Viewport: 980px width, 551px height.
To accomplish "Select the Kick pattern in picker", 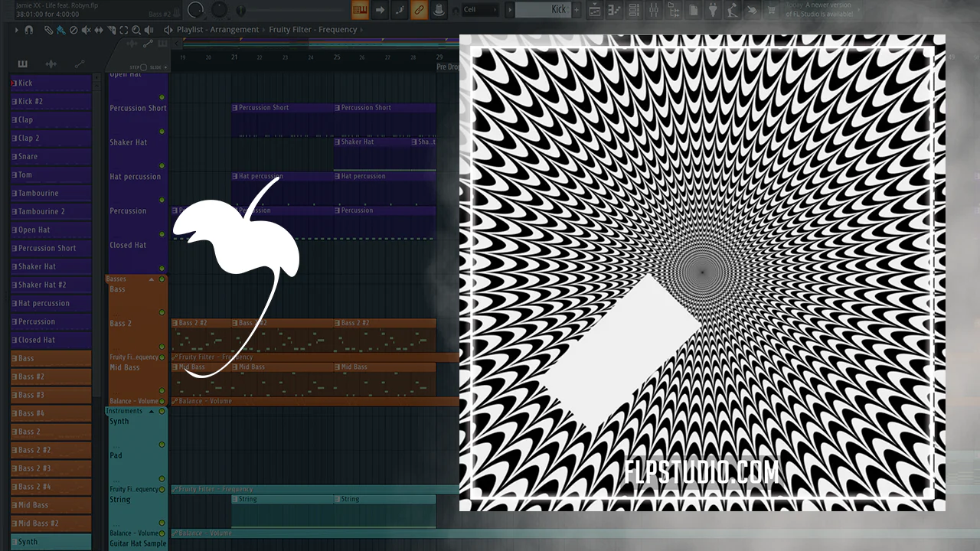I will click(x=51, y=83).
